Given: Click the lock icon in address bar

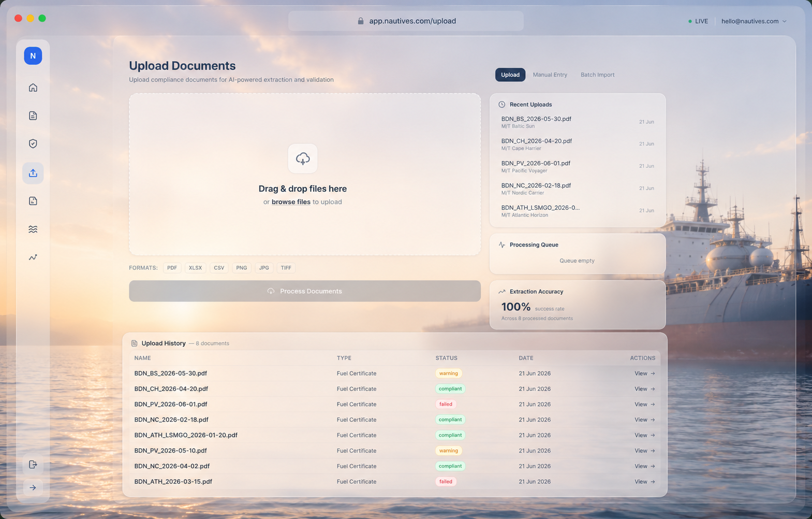Looking at the screenshot, I should click(x=361, y=21).
